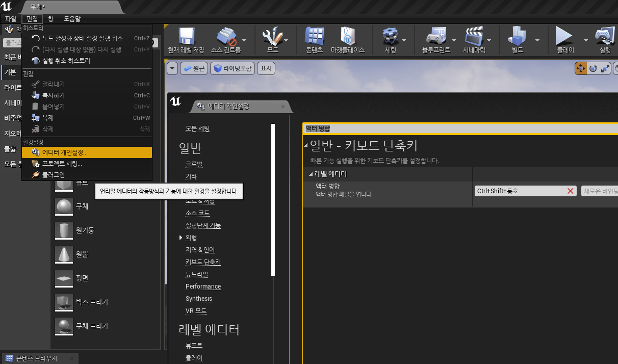Click the cone (원뿔) shape icon
This screenshot has height=364, width=618.
[x=64, y=254]
